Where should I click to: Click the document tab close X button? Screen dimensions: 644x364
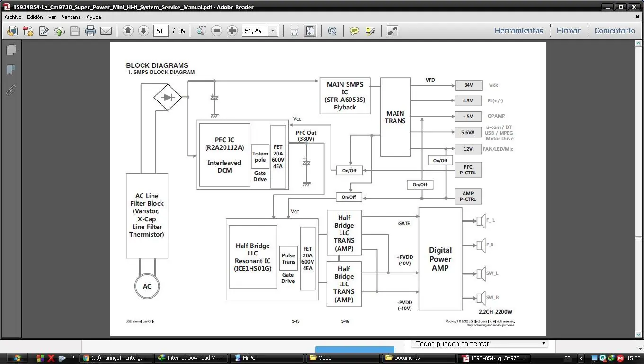638,17
